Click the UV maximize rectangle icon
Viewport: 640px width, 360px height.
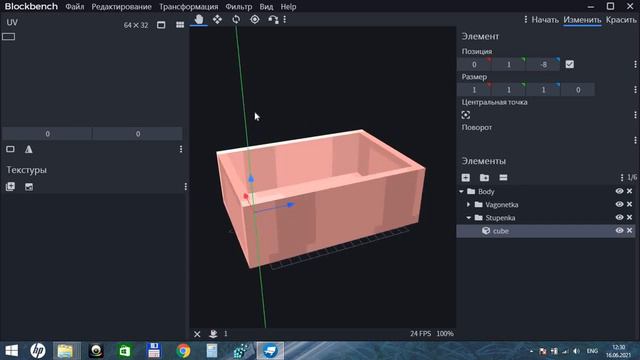pyautogui.click(x=10, y=149)
